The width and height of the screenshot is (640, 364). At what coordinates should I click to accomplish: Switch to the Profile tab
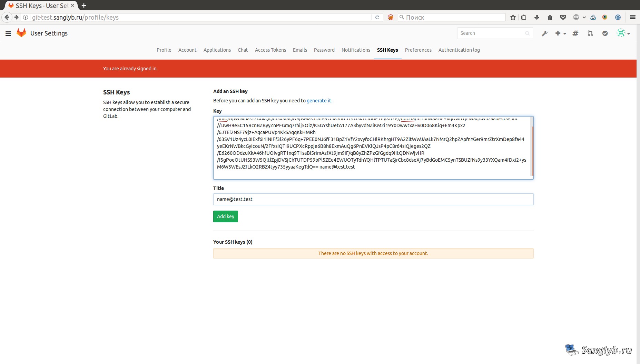pyautogui.click(x=164, y=50)
